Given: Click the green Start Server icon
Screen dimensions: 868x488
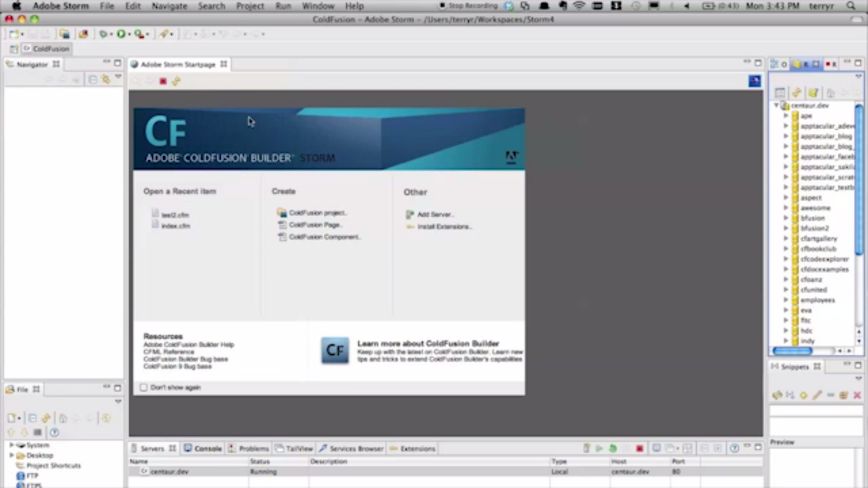Looking at the screenshot, I should click(x=599, y=448).
